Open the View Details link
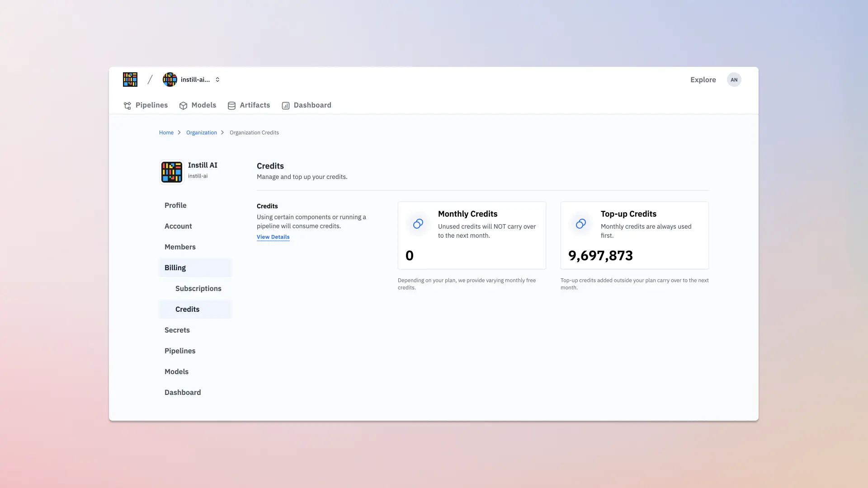This screenshot has height=488, width=868. 273,237
